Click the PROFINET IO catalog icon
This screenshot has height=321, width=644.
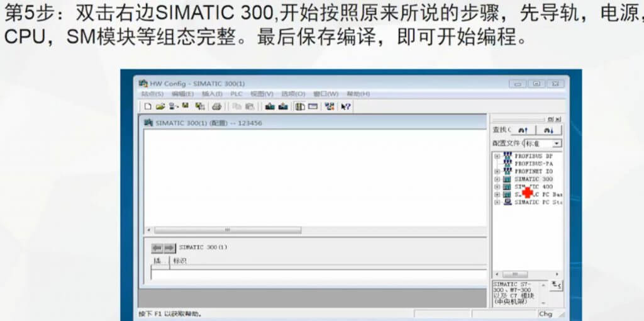(508, 171)
